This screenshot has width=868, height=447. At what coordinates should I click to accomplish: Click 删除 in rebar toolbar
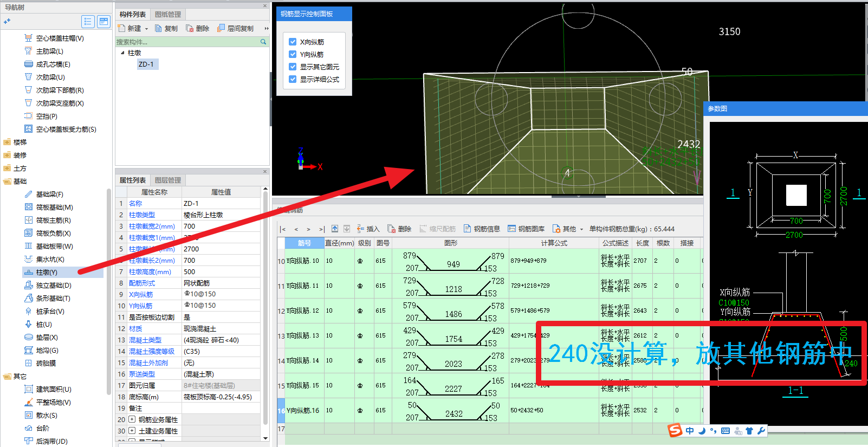(x=399, y=229)
